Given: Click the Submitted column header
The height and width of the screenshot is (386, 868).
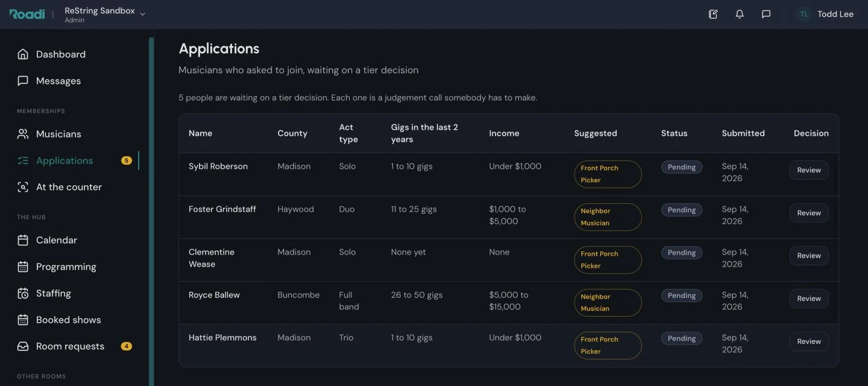Looking at the screenshot, I should click(743, 133).
